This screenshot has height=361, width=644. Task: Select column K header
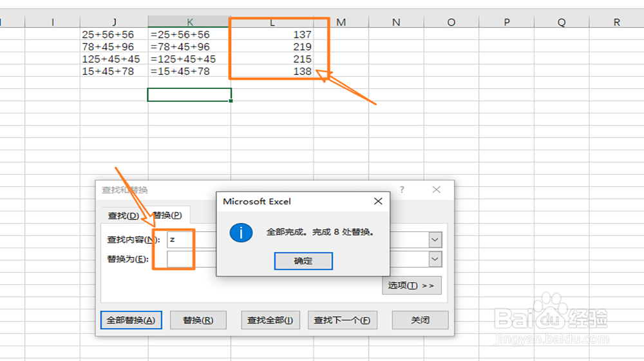tap(189, 22)
